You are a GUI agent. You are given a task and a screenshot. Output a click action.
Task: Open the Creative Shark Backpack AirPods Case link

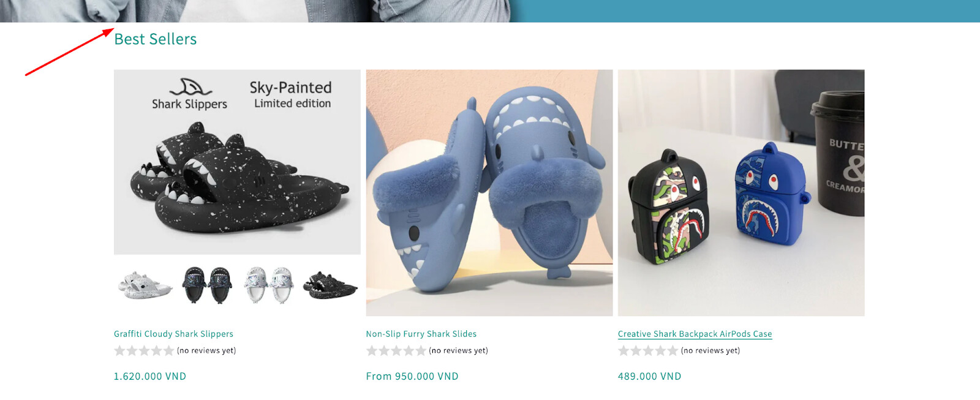coord(695,334)
